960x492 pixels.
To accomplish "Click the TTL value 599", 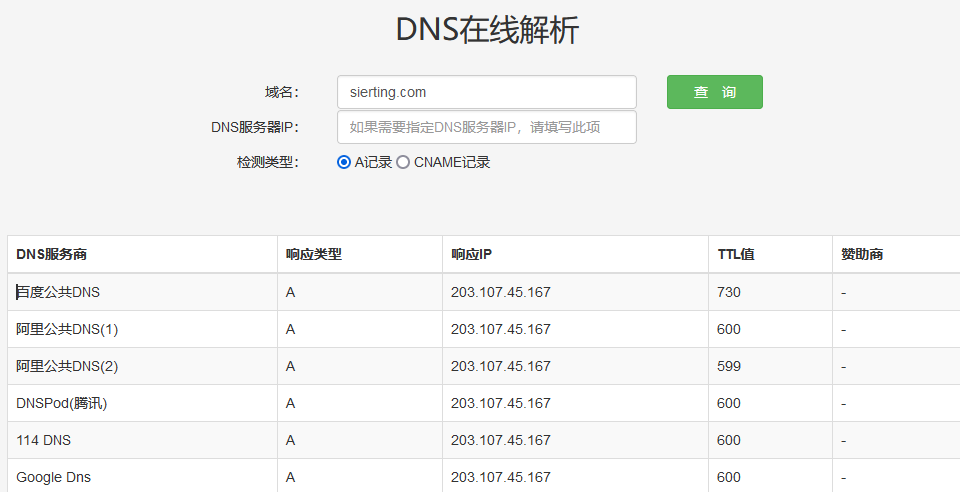I will 729,366.
